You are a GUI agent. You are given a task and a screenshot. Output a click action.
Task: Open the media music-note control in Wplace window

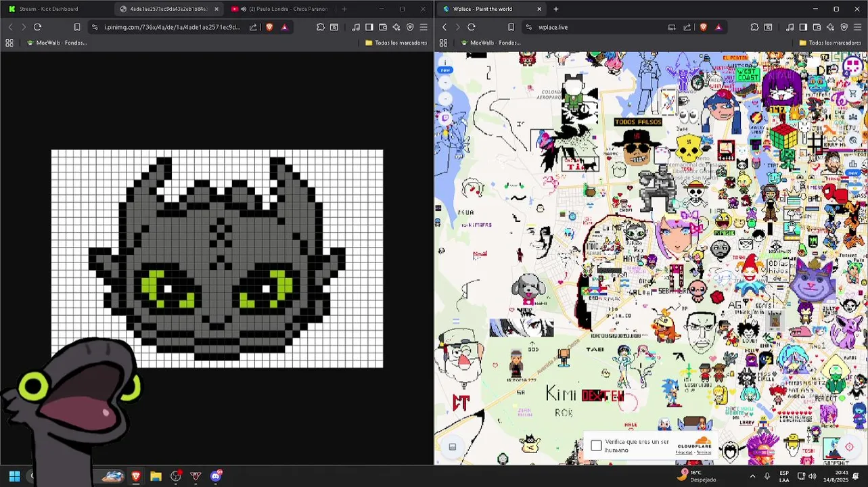click(790, 27)
